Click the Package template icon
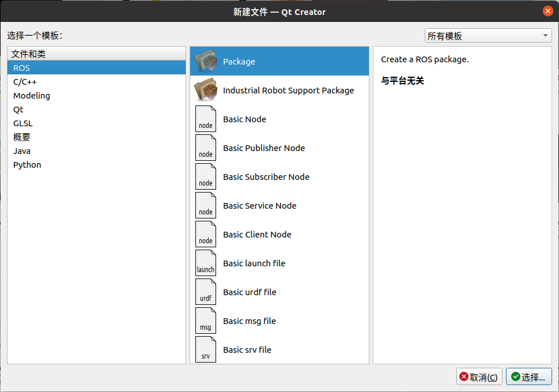Screen dimensions: 559x392 [206, 61]
